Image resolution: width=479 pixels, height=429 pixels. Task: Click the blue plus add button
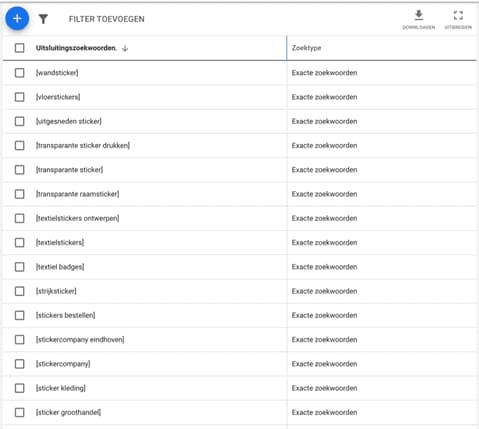point(17,19)
